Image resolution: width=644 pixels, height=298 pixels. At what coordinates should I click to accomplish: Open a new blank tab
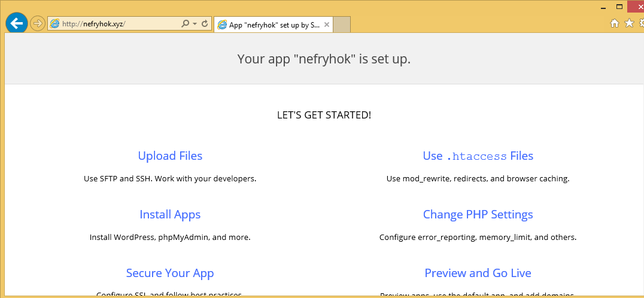342,25
